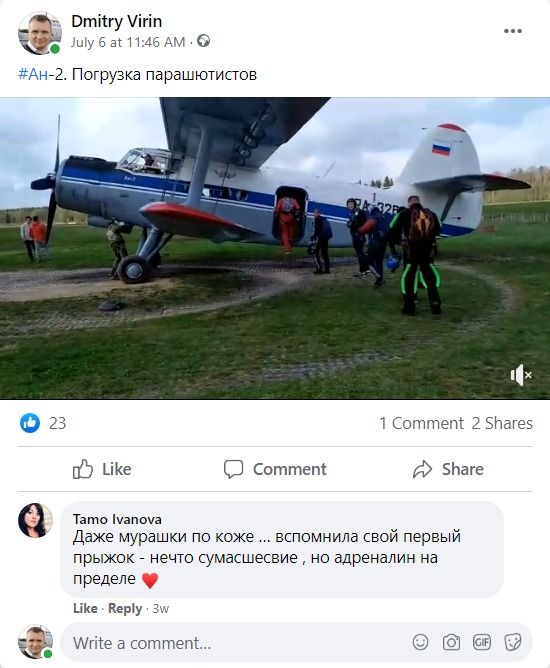Unmute the video with the speaker icon

click(x=521, y=375)
